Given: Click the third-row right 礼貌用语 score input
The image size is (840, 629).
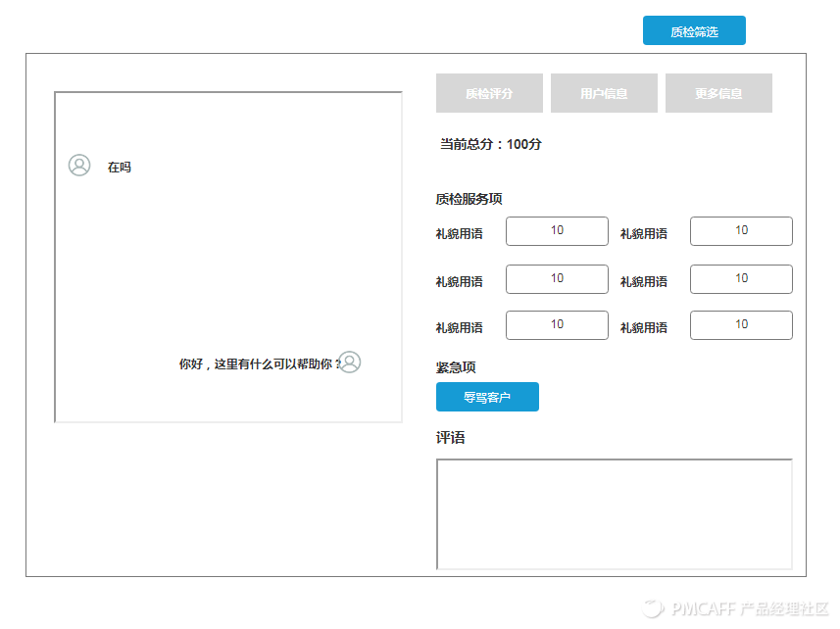Looking at the screenshot, I should [x=741, y=325].
